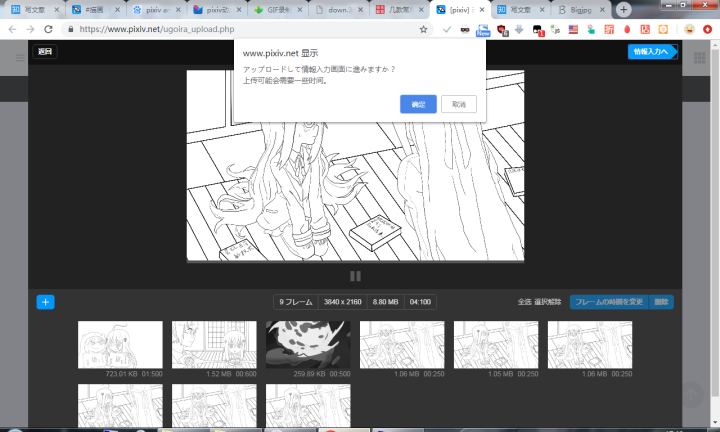The image size is (720, 432).
Task: Click the red 折 extension icon
Action: (x=609, y=29)
